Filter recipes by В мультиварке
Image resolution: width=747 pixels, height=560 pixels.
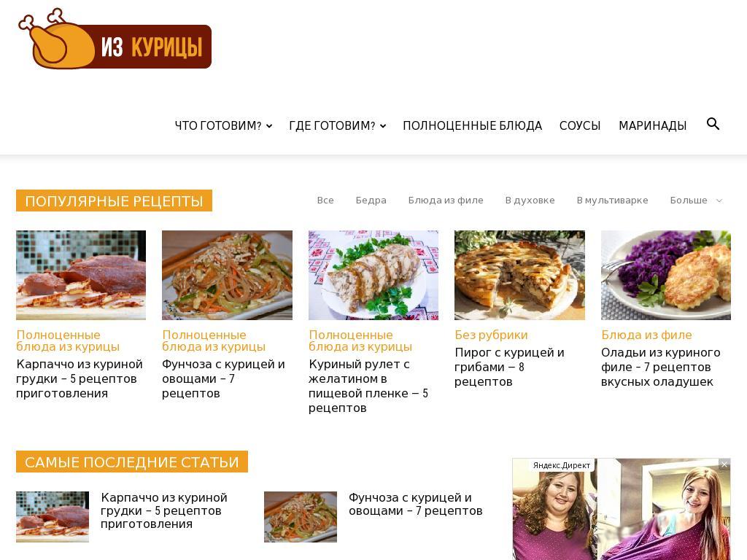612,201
